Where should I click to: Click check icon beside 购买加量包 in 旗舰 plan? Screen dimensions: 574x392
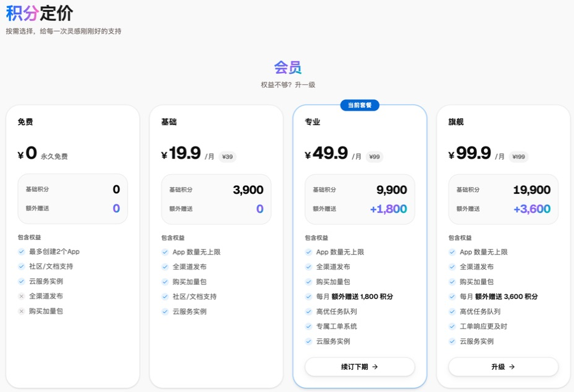451,282
